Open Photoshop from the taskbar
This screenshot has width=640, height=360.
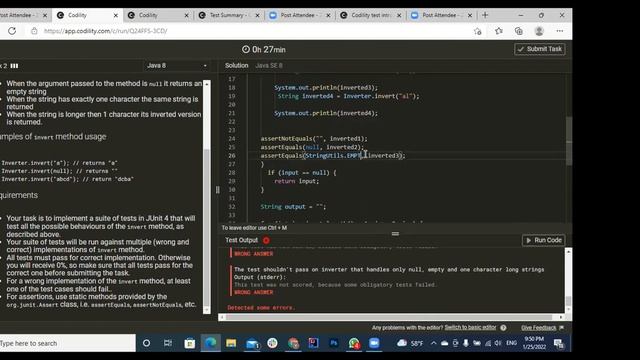[333, 343]
